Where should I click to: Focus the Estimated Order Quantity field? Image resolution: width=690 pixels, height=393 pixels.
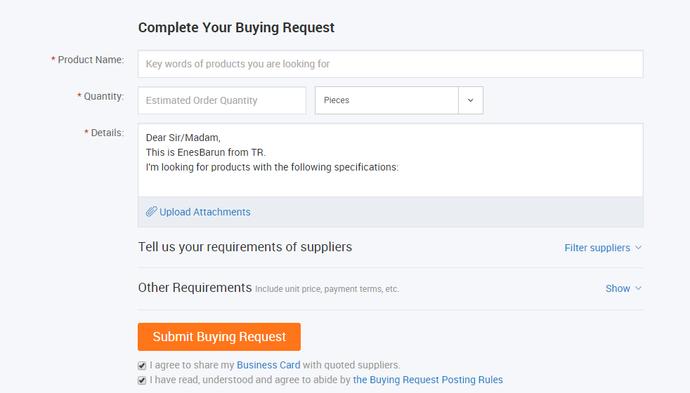(x=222, y=100)
